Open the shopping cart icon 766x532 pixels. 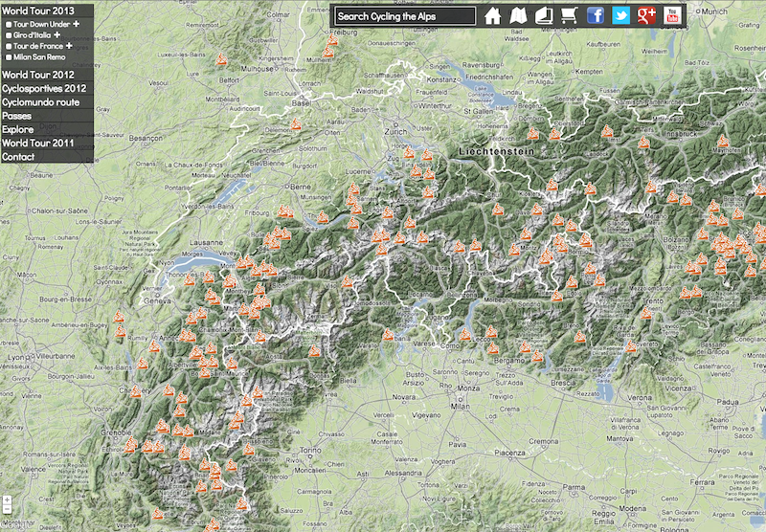coord(569,16)
